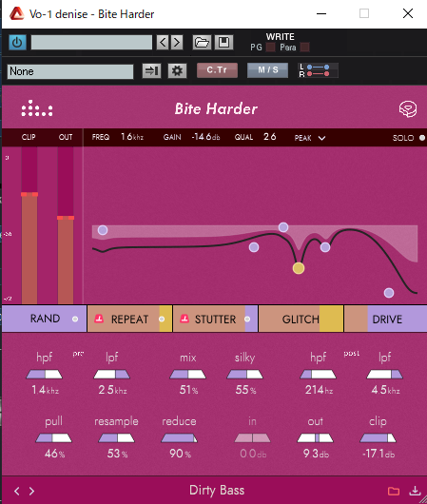Click the GAIN value -14.6 db
427x504 pixels.
pos(205,137)
